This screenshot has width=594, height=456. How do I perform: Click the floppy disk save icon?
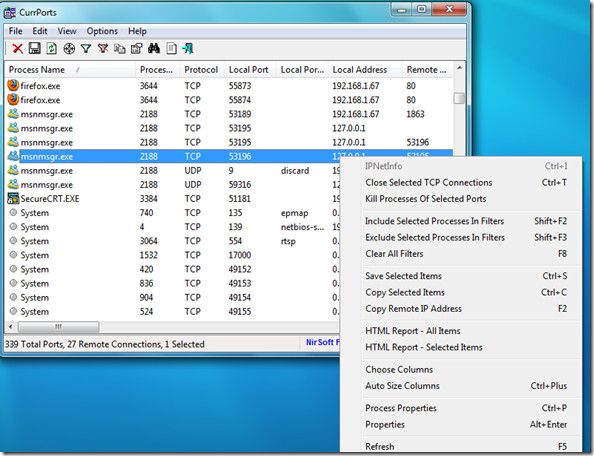[x=34, y=48]
